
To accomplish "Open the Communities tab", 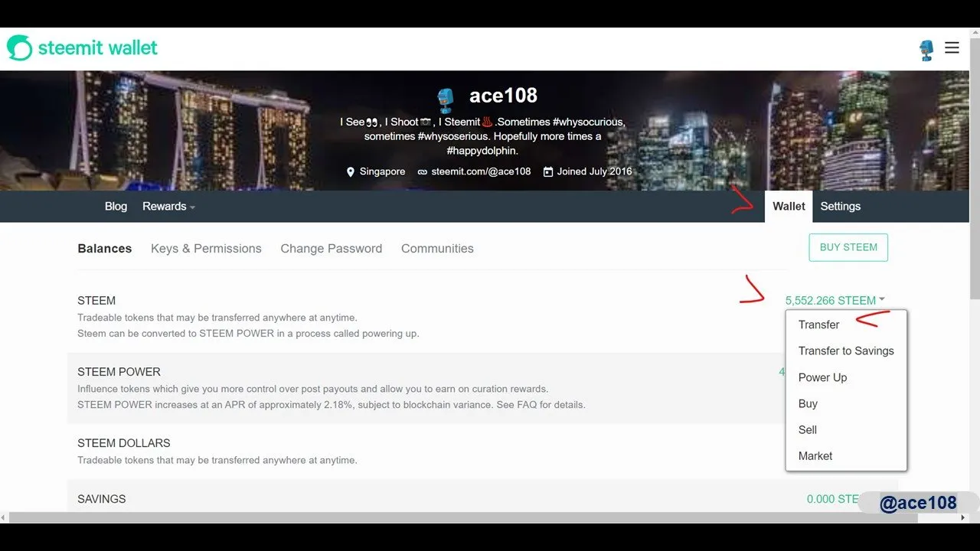I will click(437, 249).
